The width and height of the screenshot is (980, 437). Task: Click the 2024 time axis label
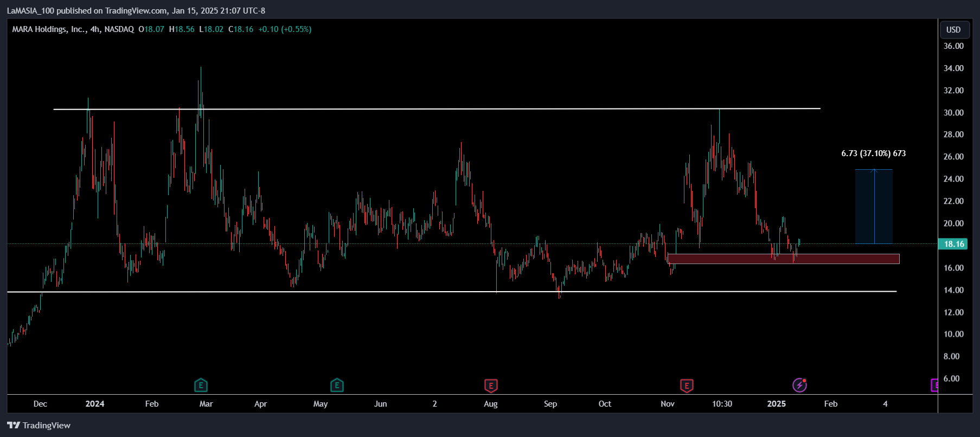pyautogui.click(x=95, y=404)
